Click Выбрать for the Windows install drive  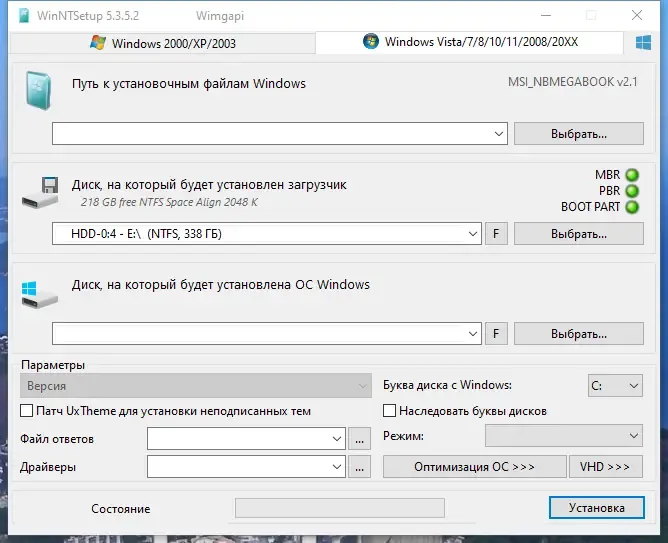(x=579, y=333)
